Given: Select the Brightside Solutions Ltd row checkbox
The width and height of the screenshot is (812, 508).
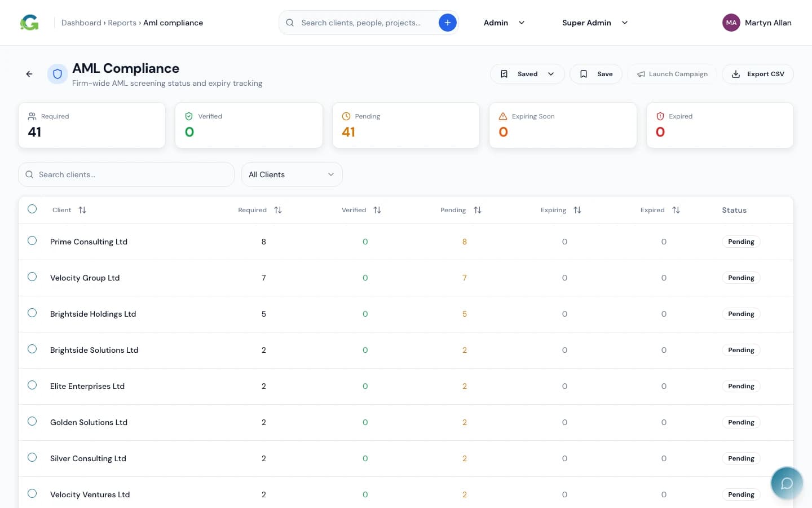Looking at the screenshot, I should 32,349.
